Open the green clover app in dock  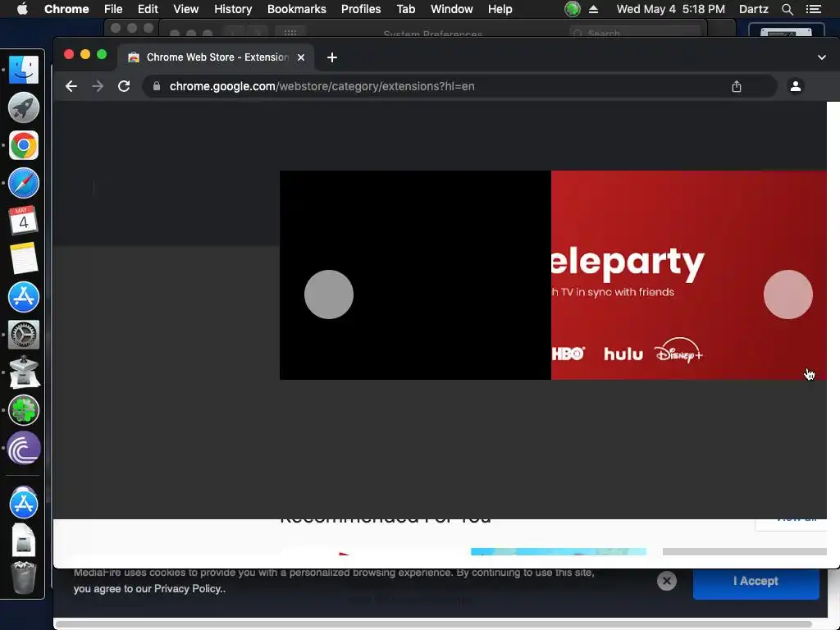coord(24,410)
